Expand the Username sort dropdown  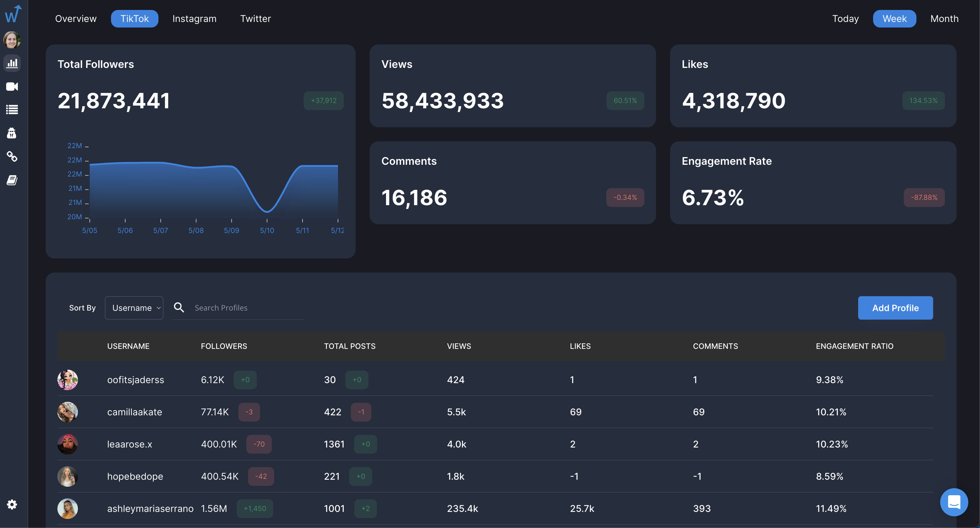point(134,308)
